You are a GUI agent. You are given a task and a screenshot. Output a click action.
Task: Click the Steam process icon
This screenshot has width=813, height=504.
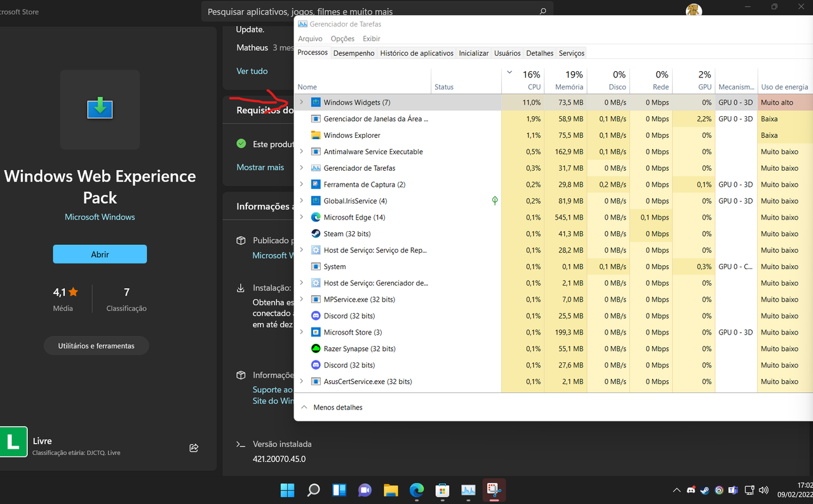pyautogui.click(x=316, y=234)
